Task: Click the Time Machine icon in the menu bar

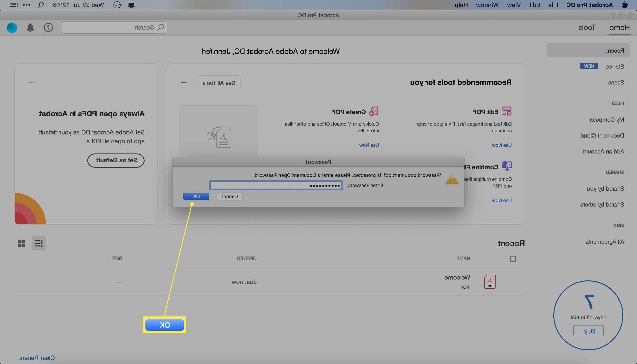Action: [117, 5]
